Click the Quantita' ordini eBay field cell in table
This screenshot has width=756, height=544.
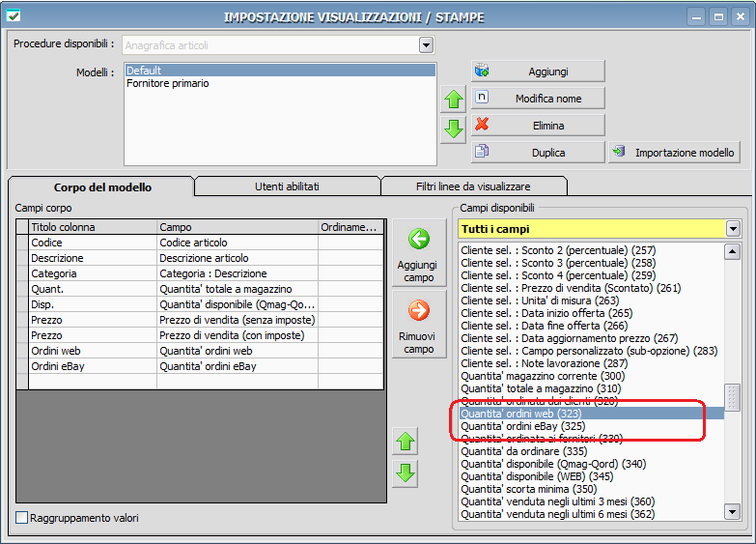coord(238,366)
